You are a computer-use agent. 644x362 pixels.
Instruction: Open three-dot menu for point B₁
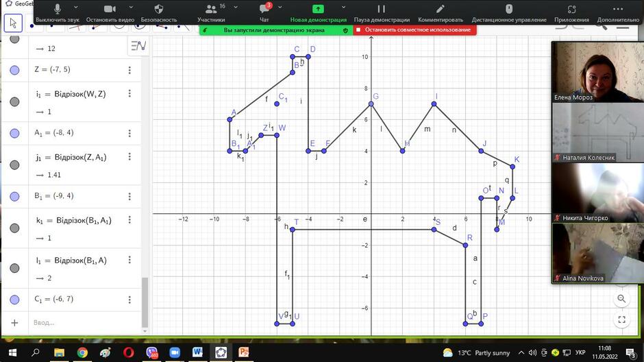point(129,196)
